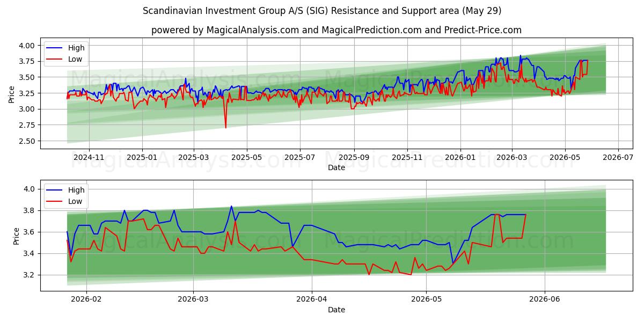644x322 pixels.
Task: Click the '2025-07' date tick on top chart
Action: tap(299, 158)
